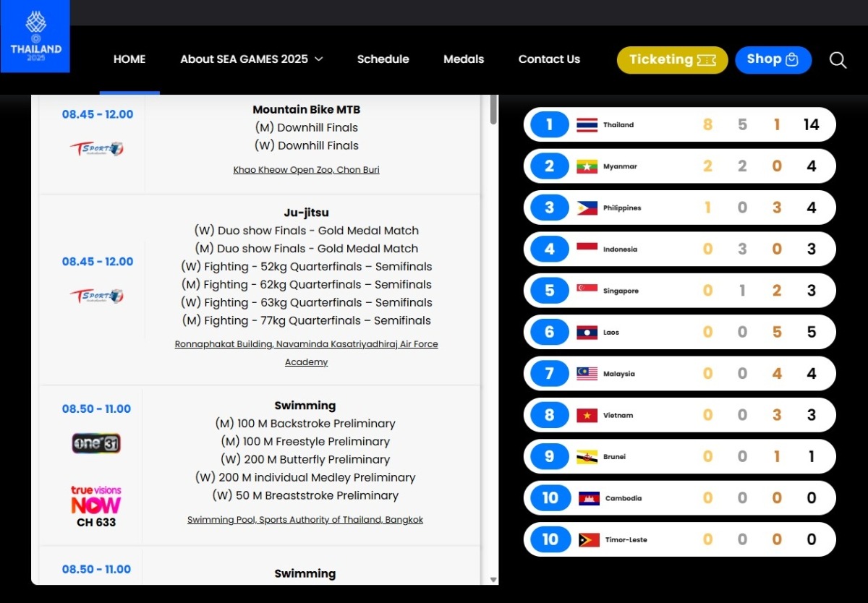The width and height of the screenshot is (868, 603).
Task: Click the Thailand flag icon
Action: tap(587, 125)
